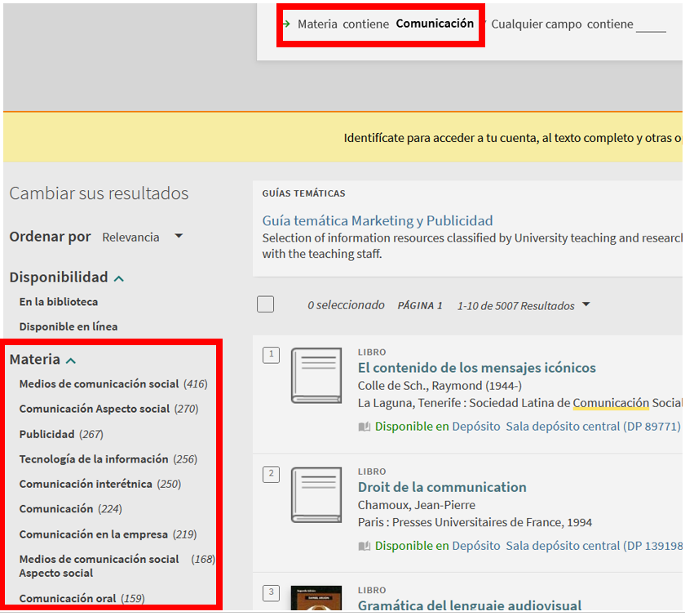Click the book icon for Droit de la communication
Screen dimensions: 685x616
316,495
